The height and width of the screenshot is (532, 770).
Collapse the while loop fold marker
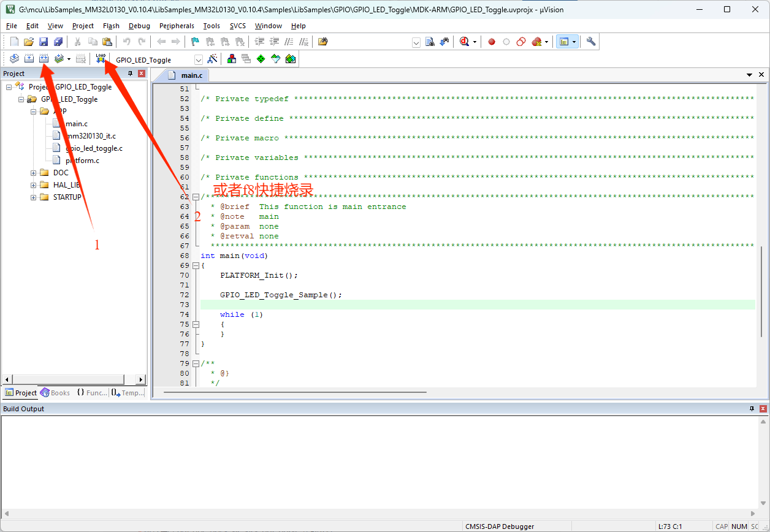pos(196,324)
